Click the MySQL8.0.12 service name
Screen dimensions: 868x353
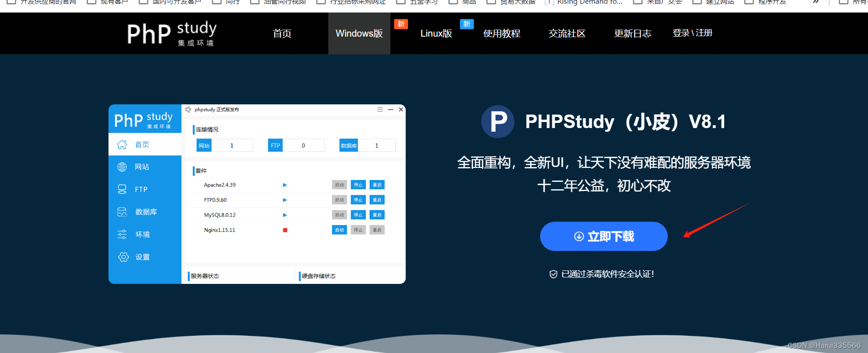(x=220, y=215)
